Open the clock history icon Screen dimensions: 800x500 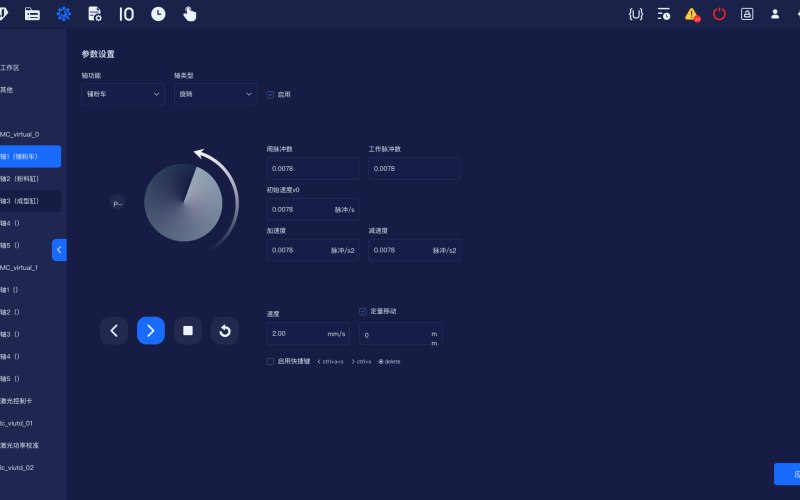click(158, 14)
